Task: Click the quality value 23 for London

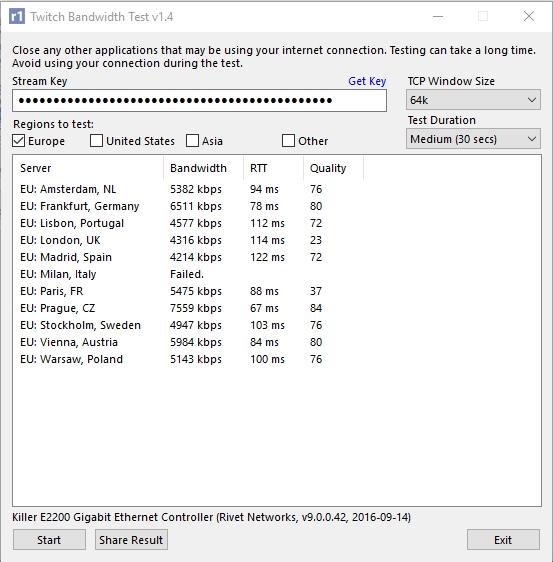Action: click(316, 240)
